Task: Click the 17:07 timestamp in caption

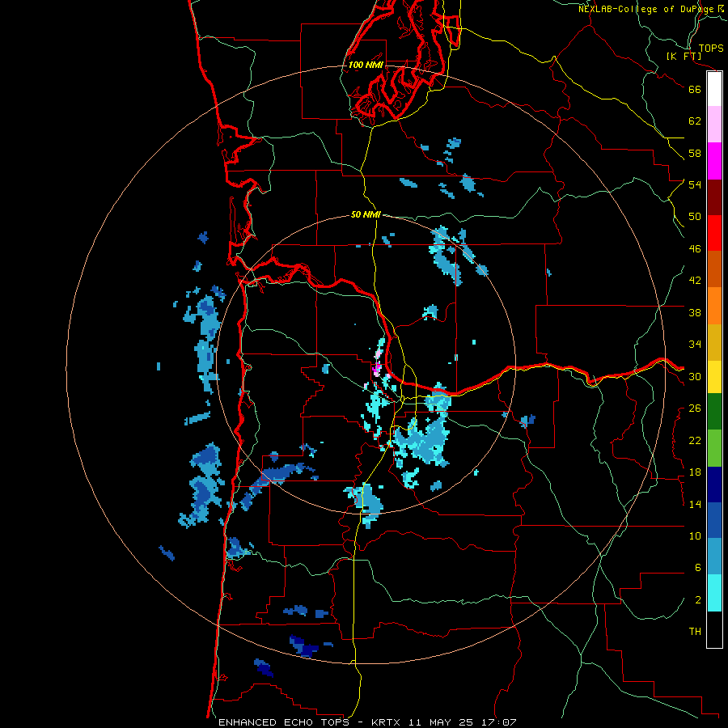Action: click(498, 722)
